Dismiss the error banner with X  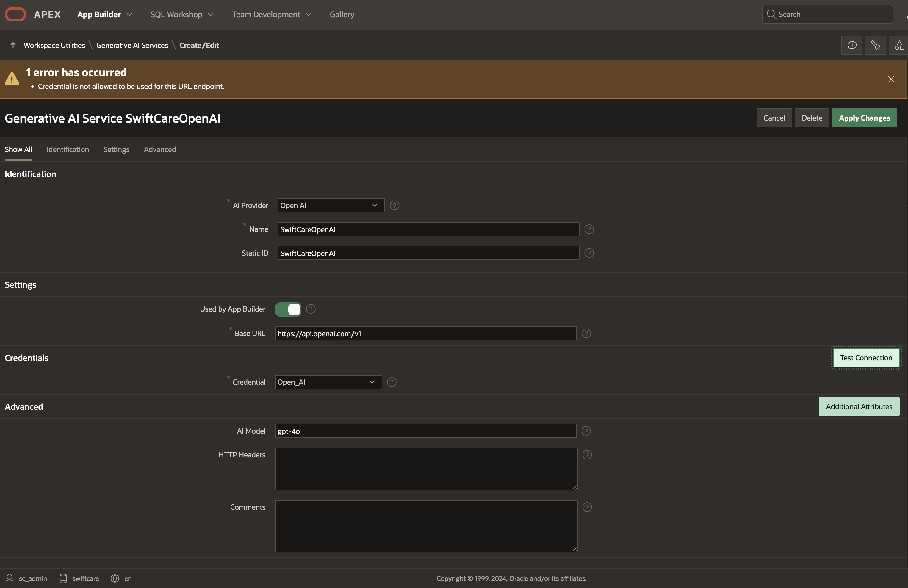[x=891, y=79]
